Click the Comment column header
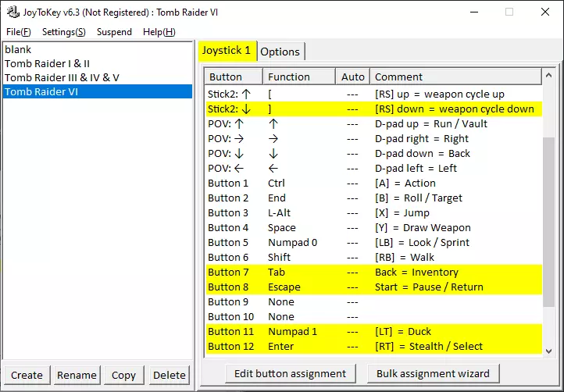Screen dimensions: 564x392 point(455,77)
